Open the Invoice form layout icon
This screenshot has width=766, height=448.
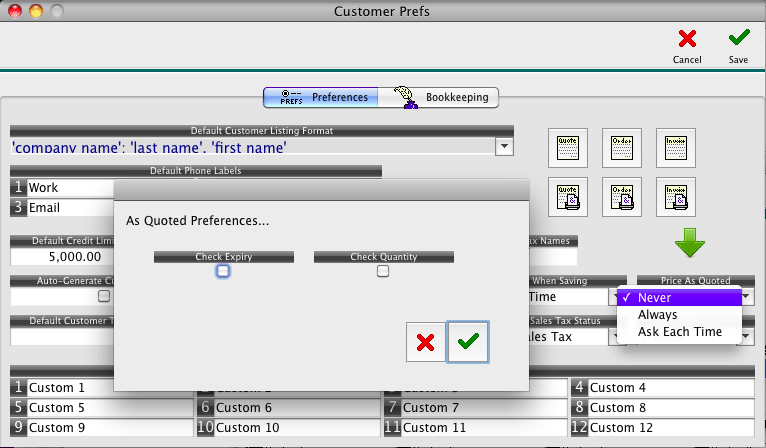pyautogui.click(x=676, y=148)
